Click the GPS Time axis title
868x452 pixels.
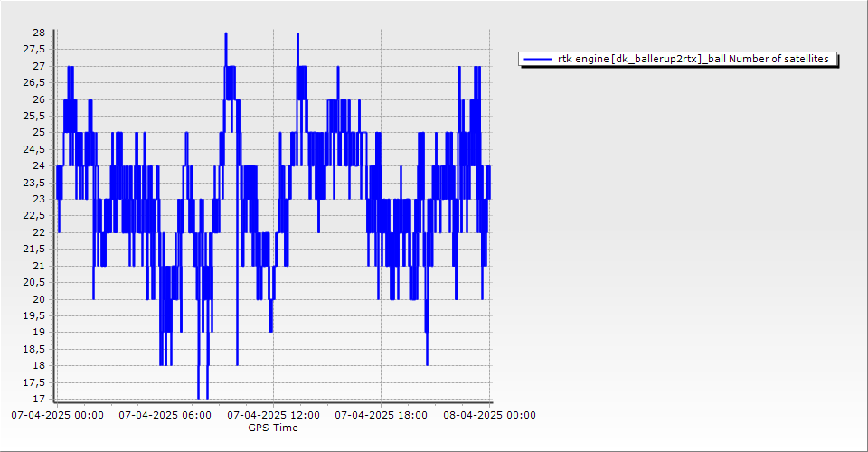click(x=273, y=428)
